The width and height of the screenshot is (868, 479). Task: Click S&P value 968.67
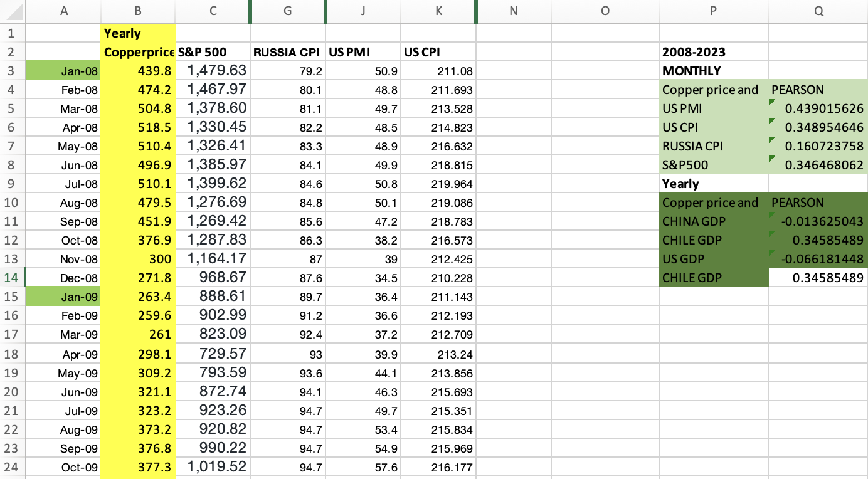pos(213,278)
